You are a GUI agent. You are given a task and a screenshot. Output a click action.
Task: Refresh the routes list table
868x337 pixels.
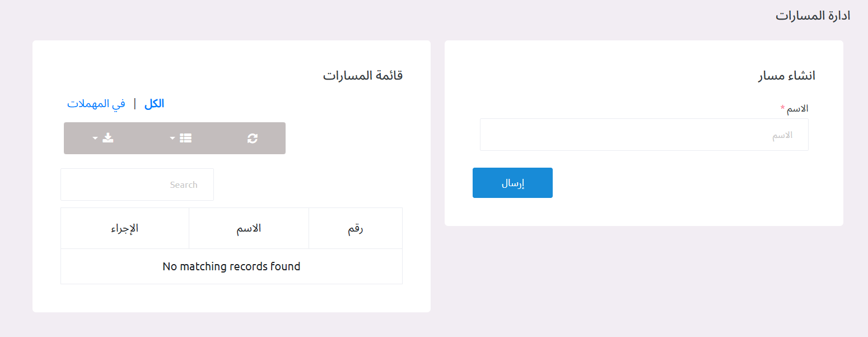pyautogui.click(x=252, y=138)
